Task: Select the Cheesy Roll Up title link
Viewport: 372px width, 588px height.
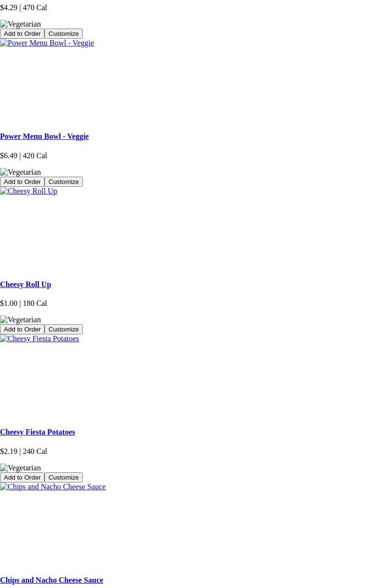Action: tap(25, 285)
